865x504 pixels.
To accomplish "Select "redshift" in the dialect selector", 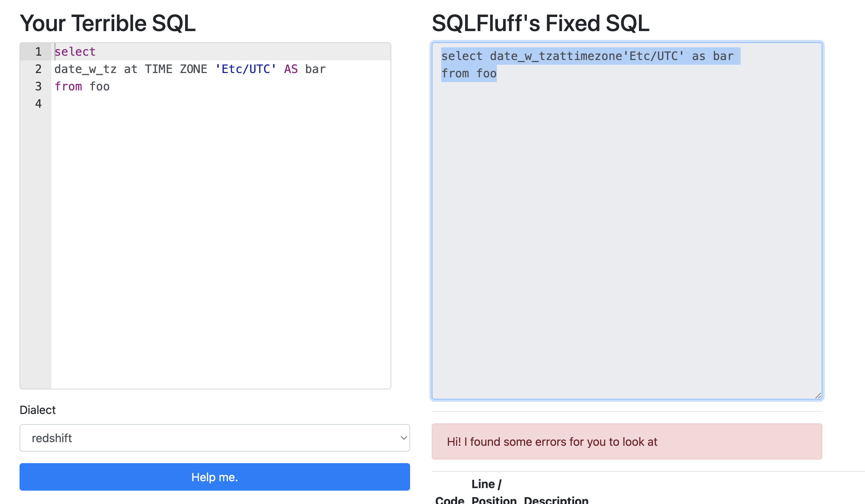I will tap(214, 438).
